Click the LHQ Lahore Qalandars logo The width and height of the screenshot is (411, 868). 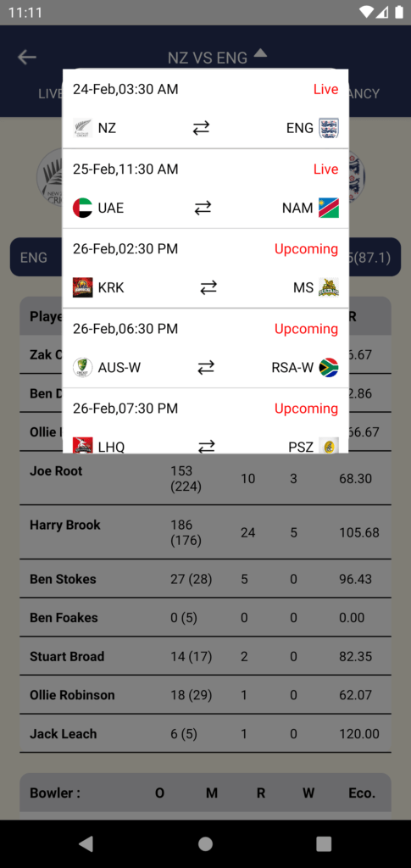click(x=82, y=445)
